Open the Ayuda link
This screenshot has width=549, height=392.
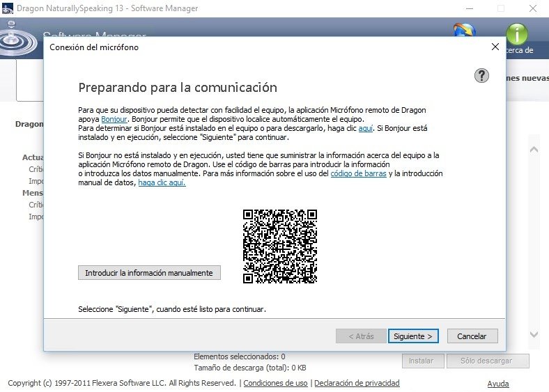click(498, 384)
